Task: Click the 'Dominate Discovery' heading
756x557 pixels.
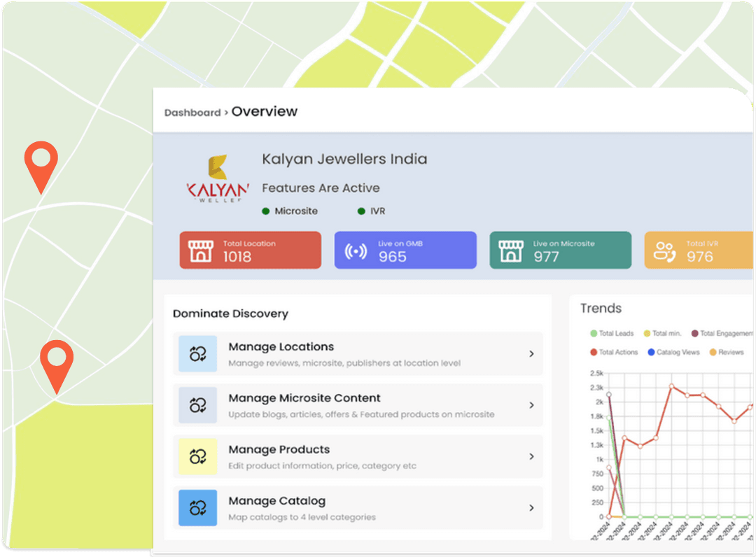Action: click(x=230, y=313)
